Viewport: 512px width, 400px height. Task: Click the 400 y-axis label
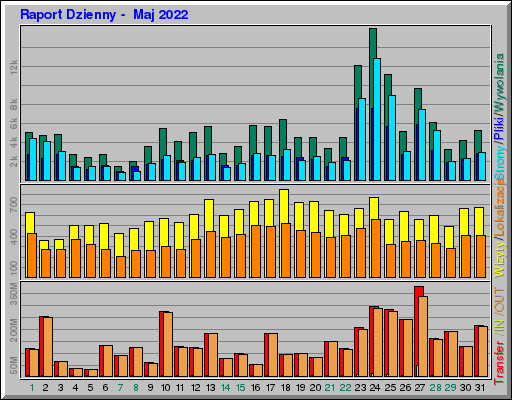click(14, 237)
